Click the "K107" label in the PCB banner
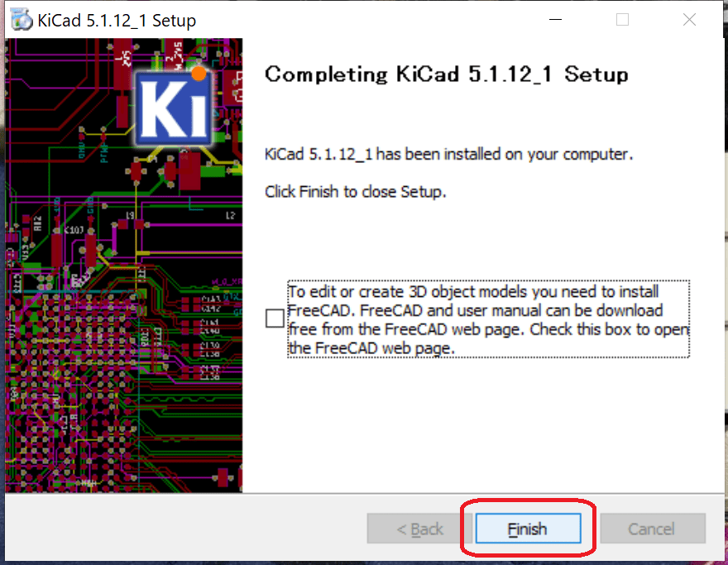The width and height of the screenshot is (728, 565). pyautogui.click(x=74, y=229)
